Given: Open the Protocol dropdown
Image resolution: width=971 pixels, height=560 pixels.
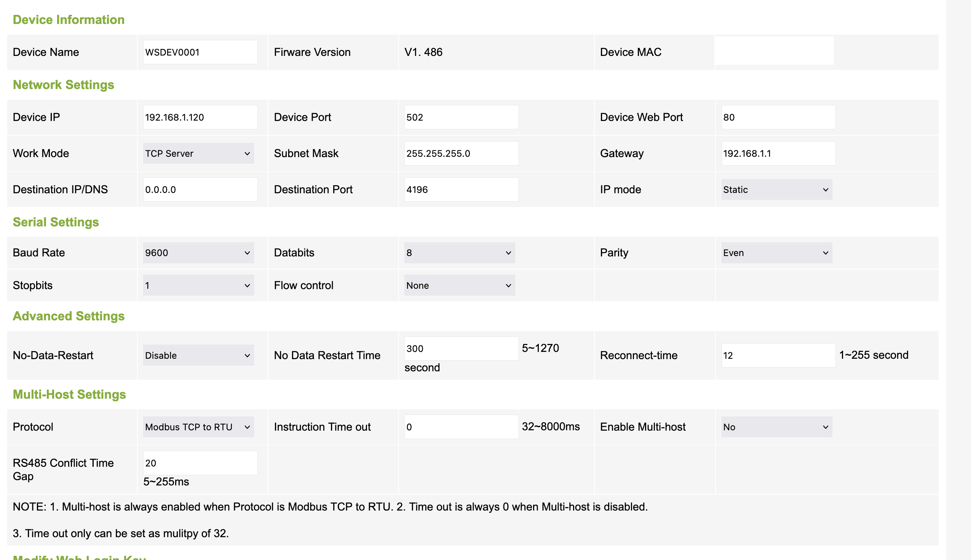Looking at the screenshot, I should 198,427.
